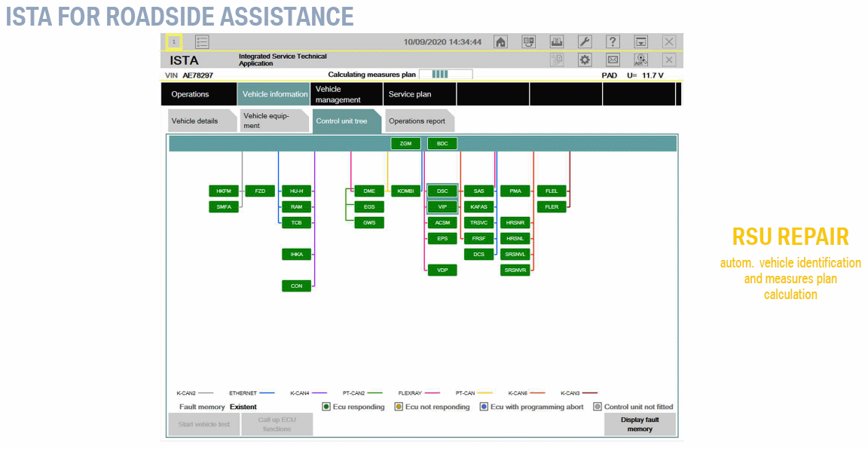This screenshot has width=868, height=449.
Task: Select the BDC control unit
Action: (442, 143)
